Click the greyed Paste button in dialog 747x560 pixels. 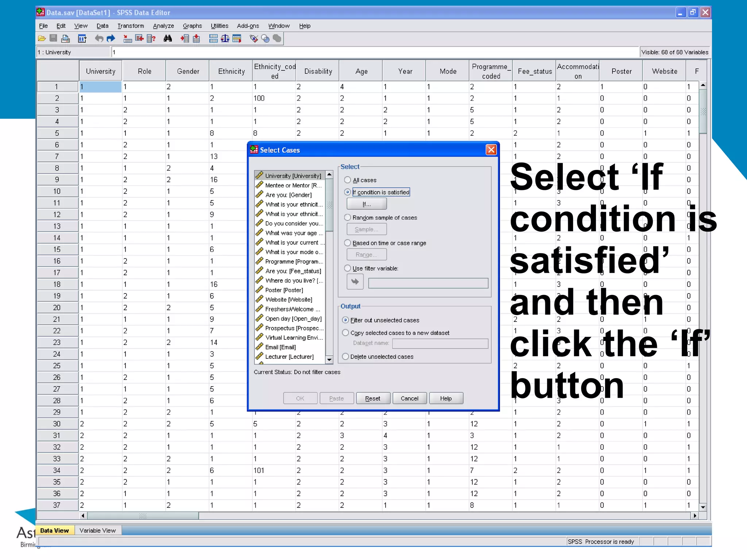coord(337,398)
